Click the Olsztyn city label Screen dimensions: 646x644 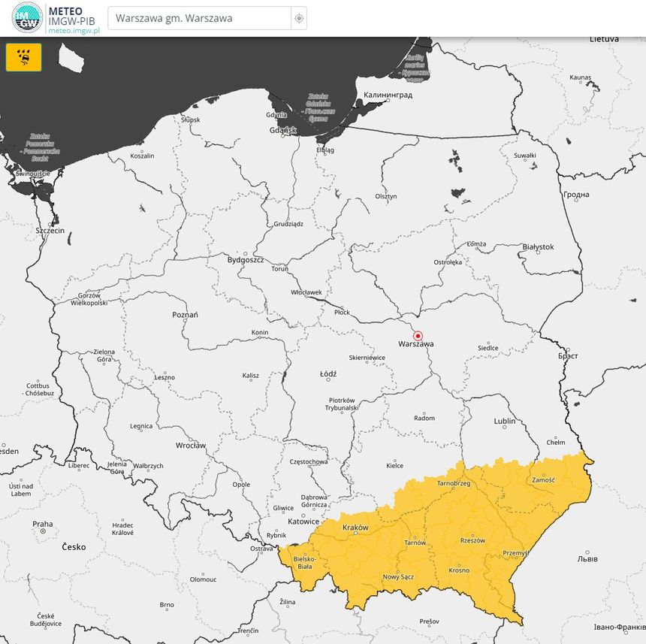(x=386, y=197)
